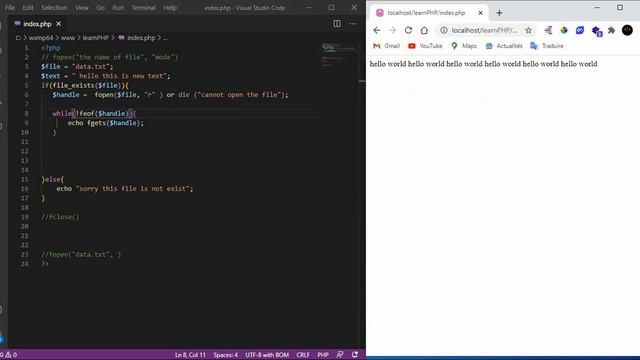Open editor More Actions ellipsis
The width and height of the screenshot is (640, 360).
pyautogui.click(x=353, y=24)
